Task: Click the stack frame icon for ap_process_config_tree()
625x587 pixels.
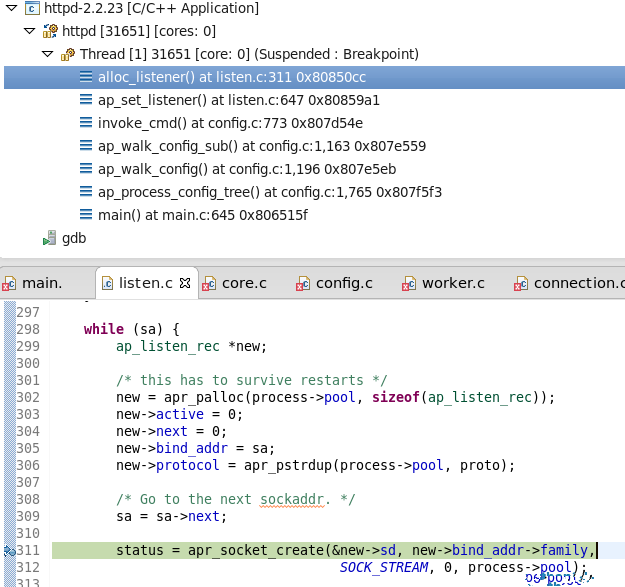Action: [x=86, y=192]
